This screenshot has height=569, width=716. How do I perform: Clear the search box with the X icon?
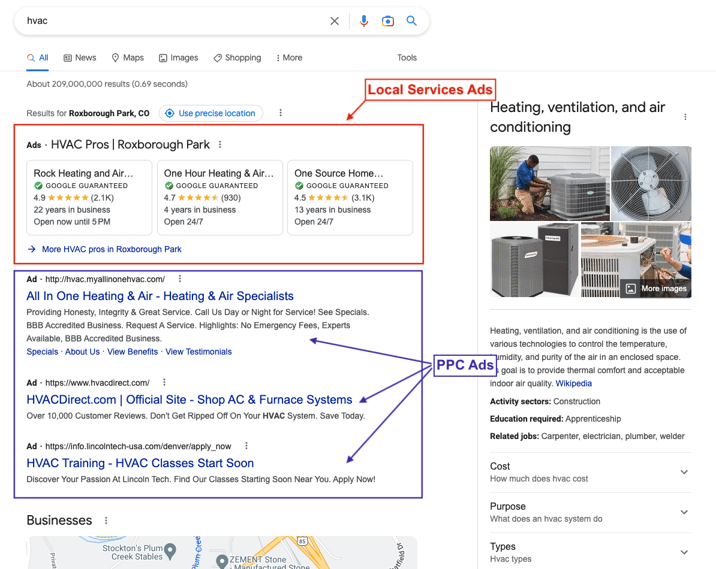click(334, 21)
